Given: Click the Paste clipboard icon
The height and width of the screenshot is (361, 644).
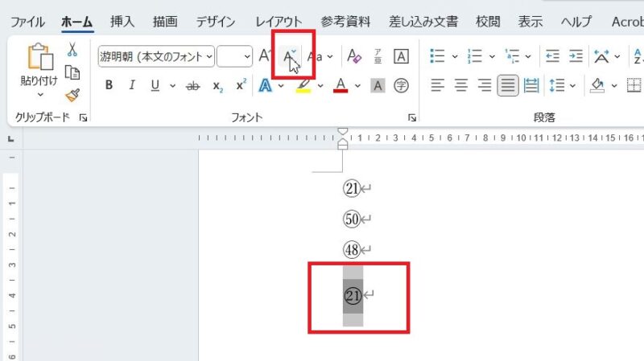Looking at the screenshot, I should point(39,56).
